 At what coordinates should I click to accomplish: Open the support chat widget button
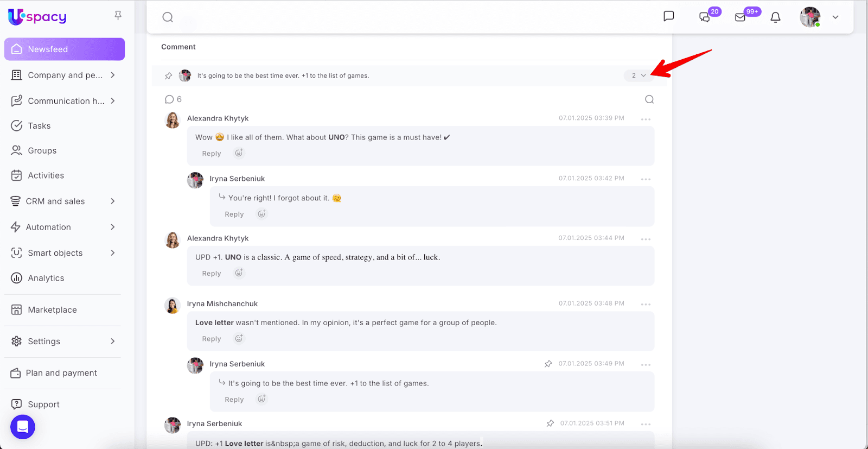(23, 427)
